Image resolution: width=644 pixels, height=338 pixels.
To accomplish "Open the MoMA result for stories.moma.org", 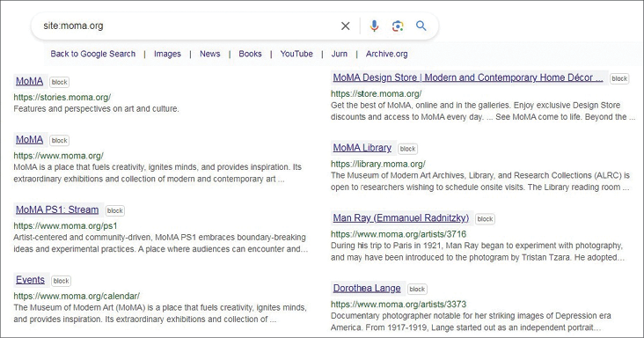I will [30, 81].
